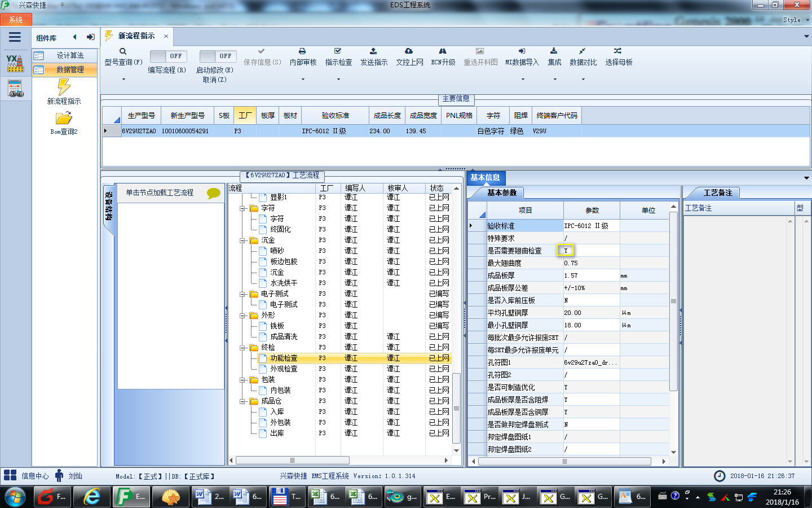Viewport: 812px width, 508px height.
Task: Click the 数据对比 compare icon
Action: tap(582, 51)
